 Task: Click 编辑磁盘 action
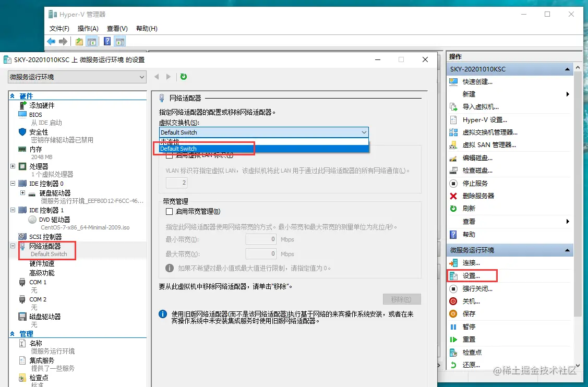[477, 158]
